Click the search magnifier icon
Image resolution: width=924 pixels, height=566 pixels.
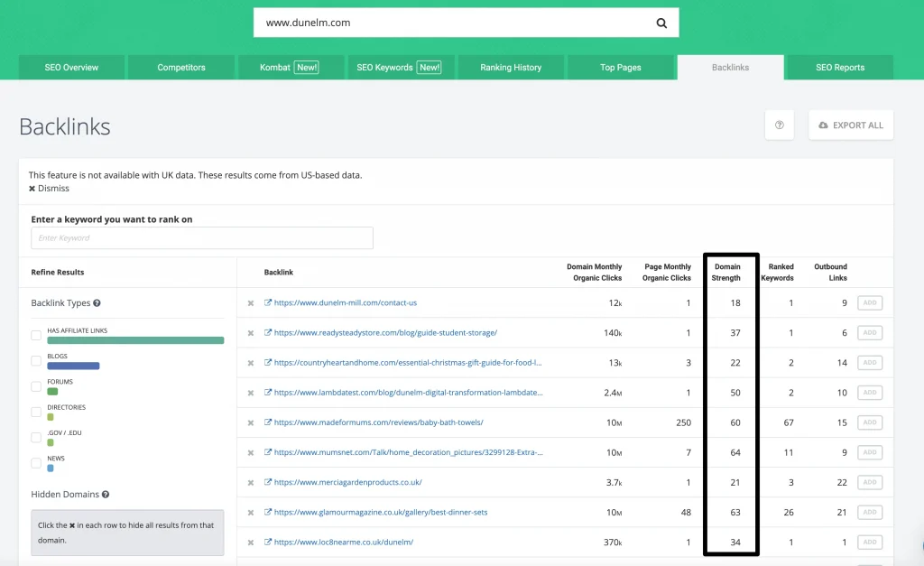[661, 23]
